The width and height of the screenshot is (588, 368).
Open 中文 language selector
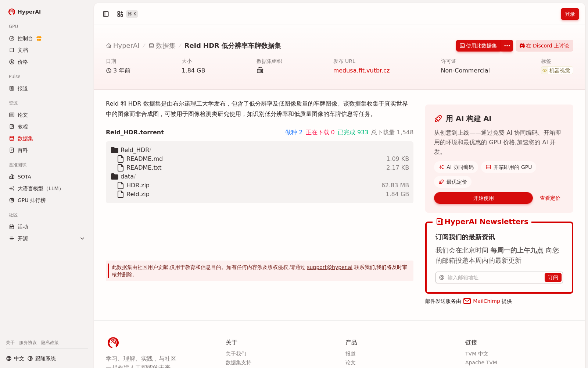tap(15, 358)
